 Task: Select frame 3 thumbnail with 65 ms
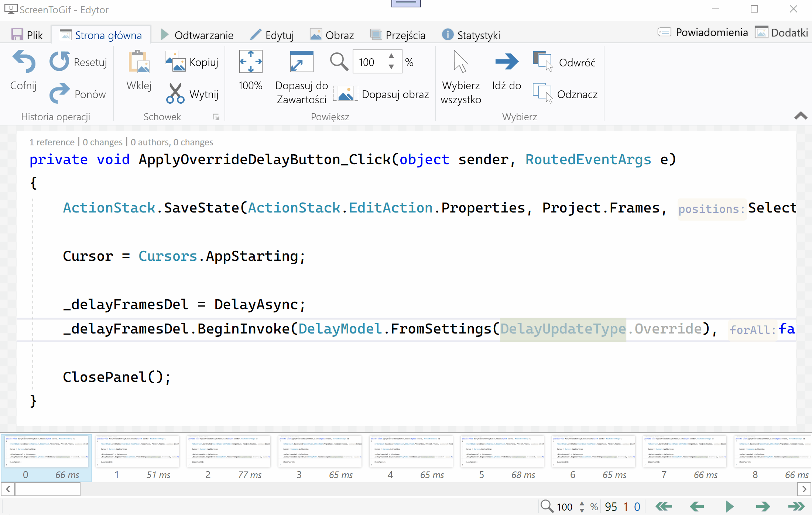(320, 452)
